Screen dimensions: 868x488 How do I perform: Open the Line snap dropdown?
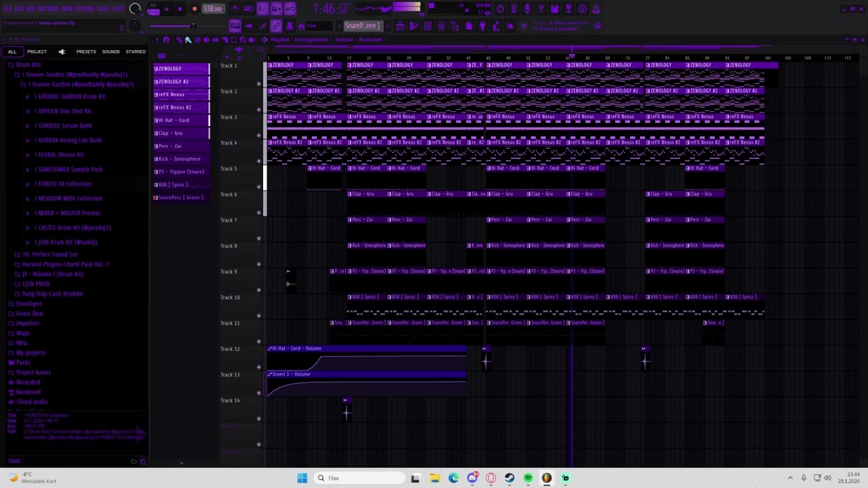[319, 26]
